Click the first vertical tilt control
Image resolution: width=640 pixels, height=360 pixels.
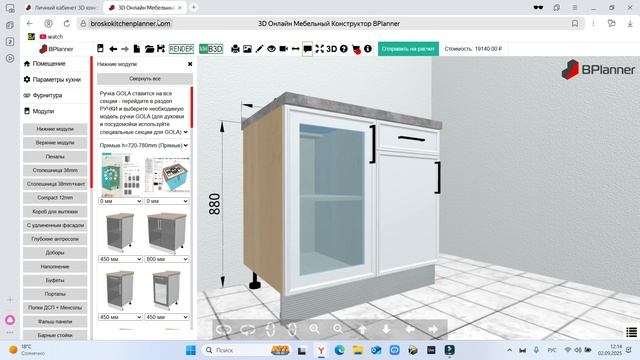(x=270, y=329)
